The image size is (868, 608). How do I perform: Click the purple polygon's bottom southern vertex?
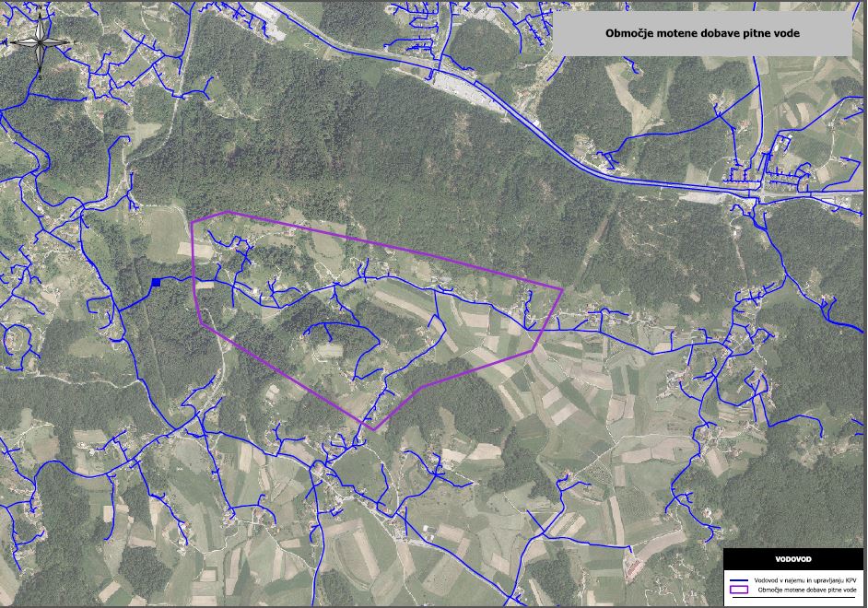tap(372, 429)
